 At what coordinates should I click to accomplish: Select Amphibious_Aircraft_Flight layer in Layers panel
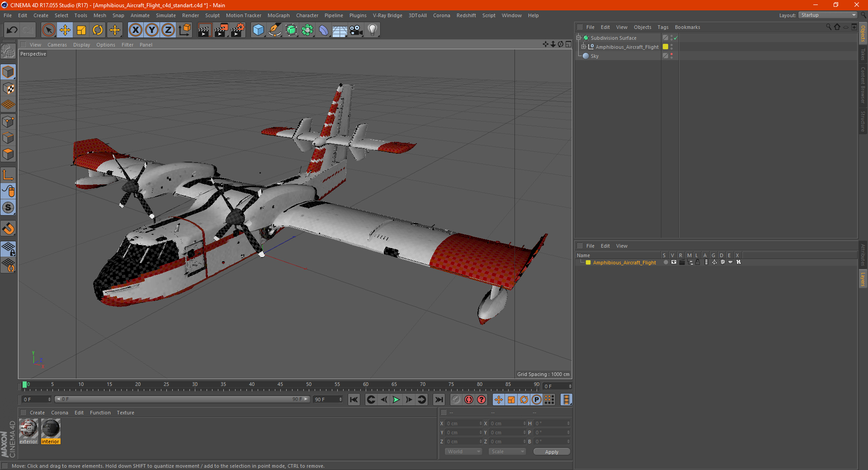click(624, 263)
